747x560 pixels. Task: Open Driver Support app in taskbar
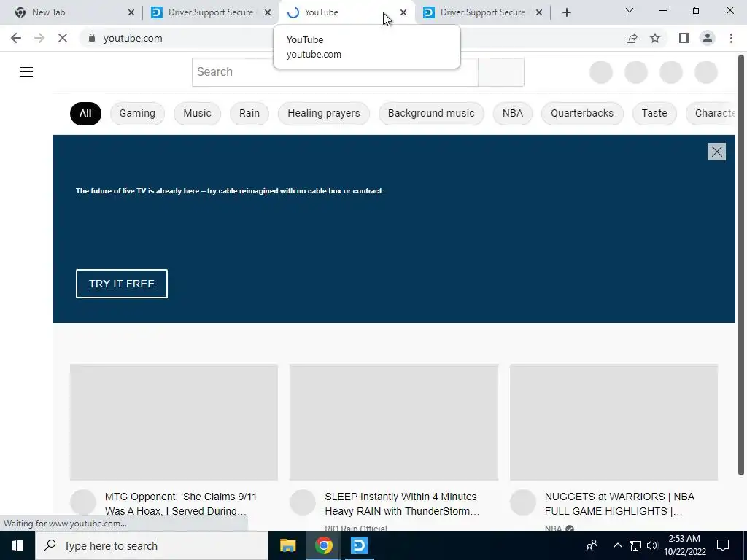(x=359, y=545)
